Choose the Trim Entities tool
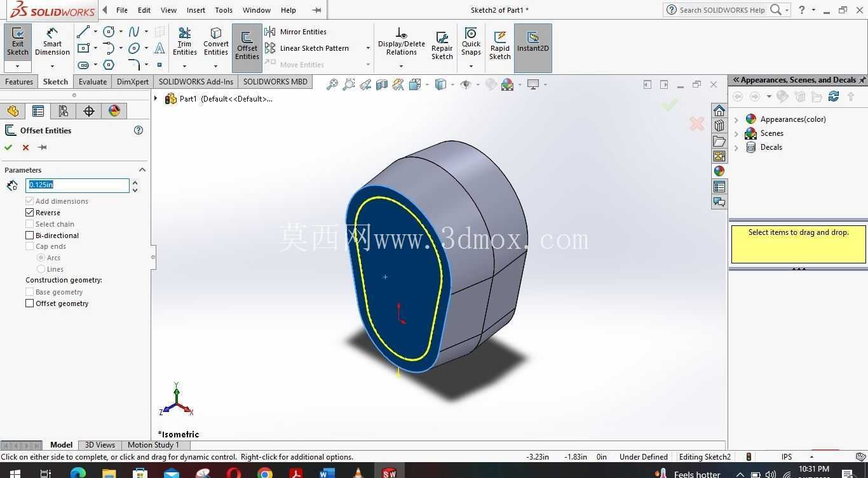868x478 pixels. click(x=185, y=42)
